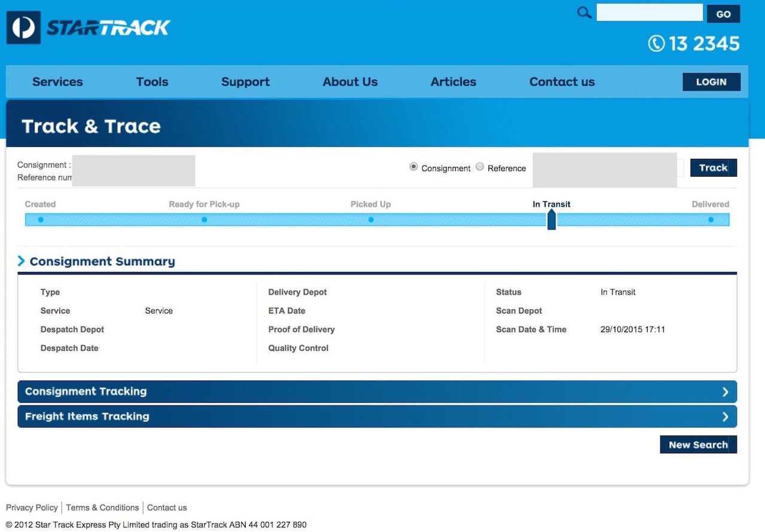Open the Privacy Policy link
The image size is (765, 532).
tap(32, 507)
